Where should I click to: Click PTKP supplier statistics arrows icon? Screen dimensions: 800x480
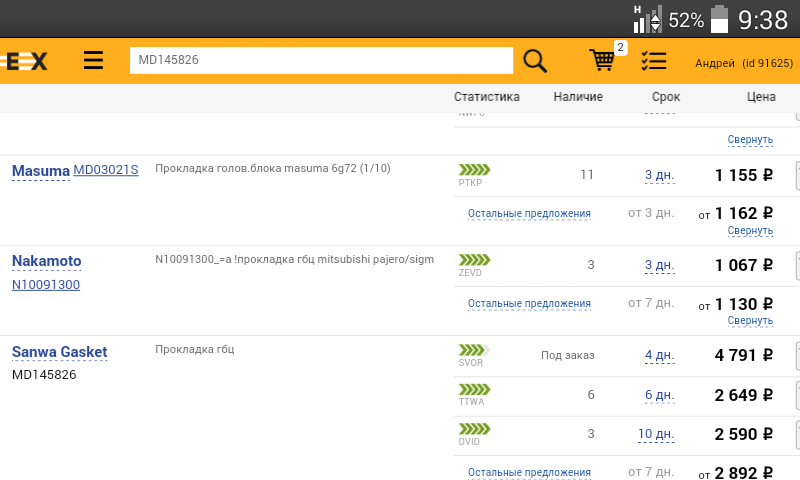pyautogui.click(x=474, y=170)
